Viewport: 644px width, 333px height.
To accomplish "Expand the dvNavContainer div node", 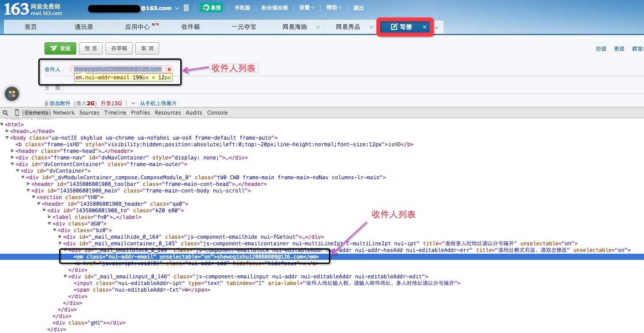I will coord(12,158).
